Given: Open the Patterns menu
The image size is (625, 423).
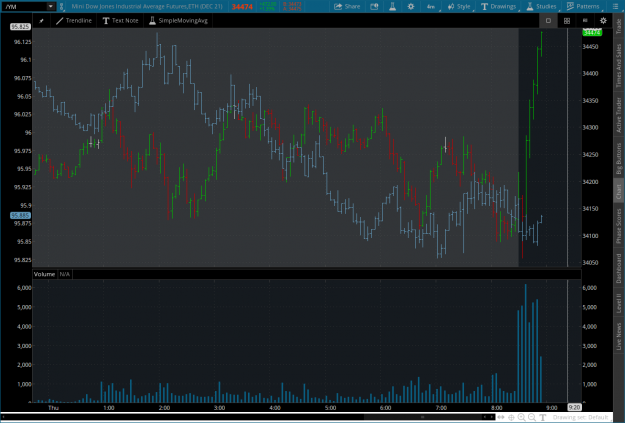Looking at the screenshot, I should tap(583, 6).
